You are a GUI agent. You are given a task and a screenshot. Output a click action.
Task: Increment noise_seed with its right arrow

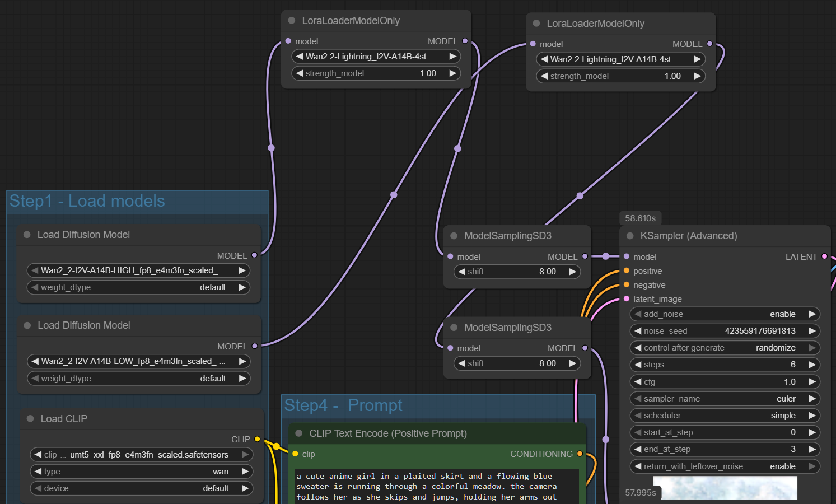812,331
